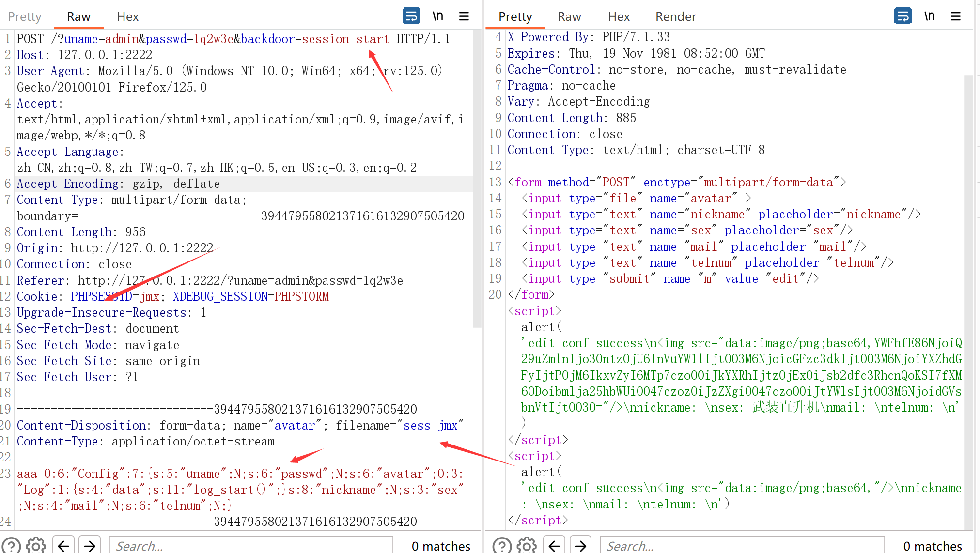This screenshot has height=553, width=980.
Task: Open the response Hex tab
Action: (x=619, y=17)
